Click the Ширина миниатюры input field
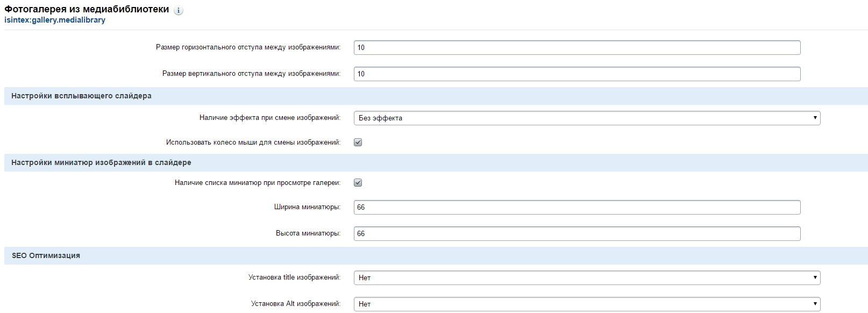Image resolution: width=868 pixels, height=313 pixels. (577, 207)
